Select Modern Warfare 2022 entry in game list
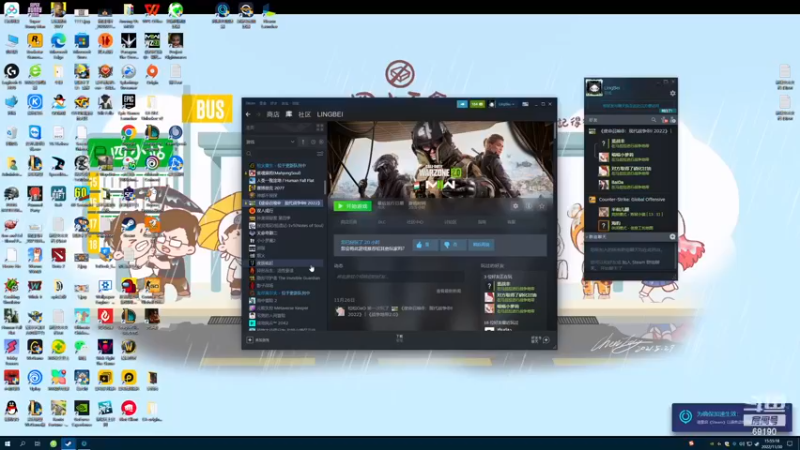The width and height of the screenshot is (800, 450). tap(284, 203)
